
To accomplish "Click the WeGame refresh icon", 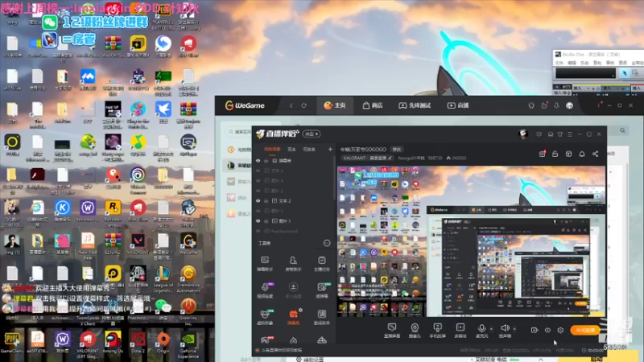I will pyautogui.click(x=304, y=105).
